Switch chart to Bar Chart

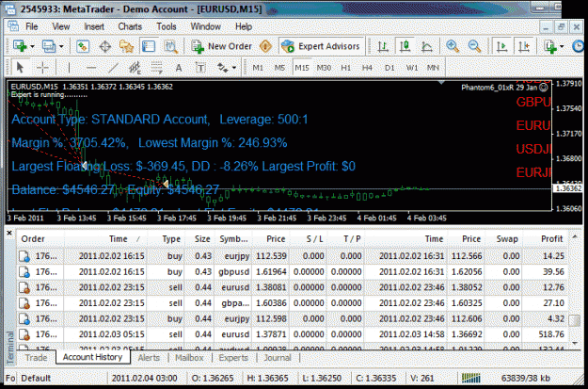[x=383, y=46]
